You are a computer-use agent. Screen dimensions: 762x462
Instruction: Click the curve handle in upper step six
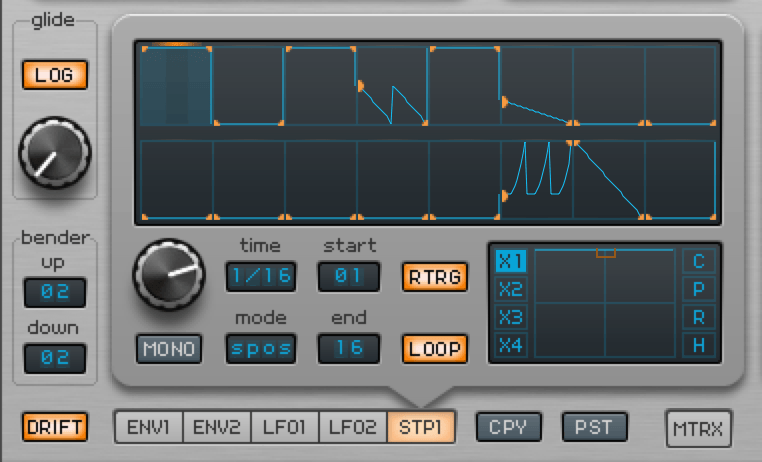[505, 103]
